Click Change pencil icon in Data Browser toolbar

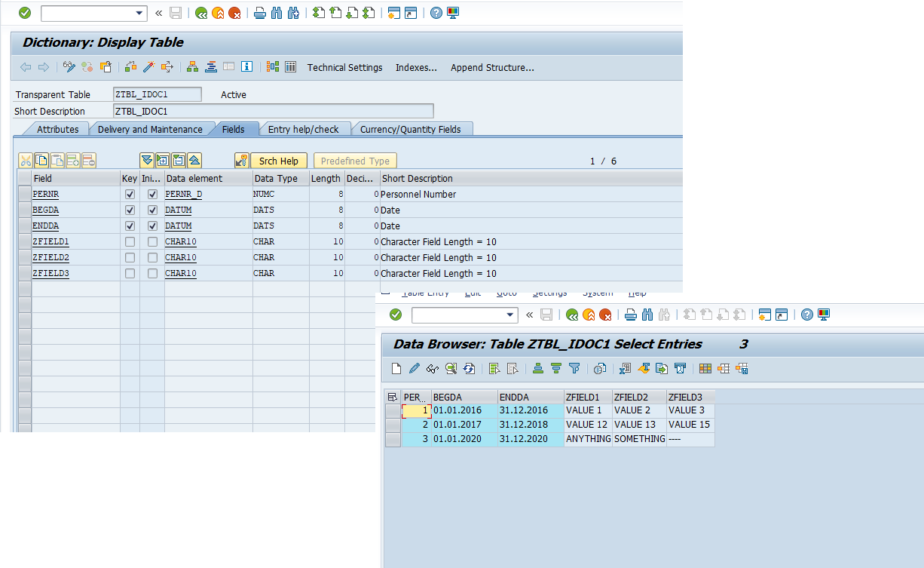point(415,369)
